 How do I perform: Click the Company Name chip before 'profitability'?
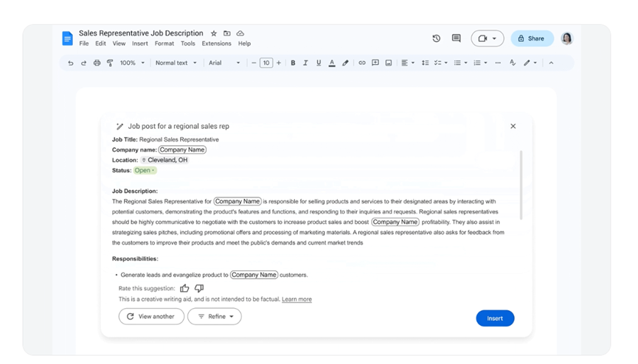coord(395,222)
